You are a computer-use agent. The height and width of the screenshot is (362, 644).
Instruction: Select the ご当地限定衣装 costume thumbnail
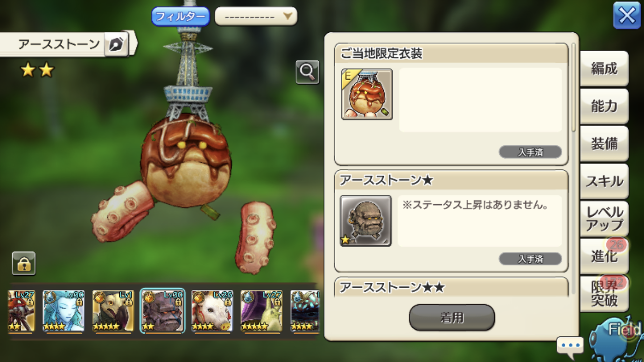point(367,94)
